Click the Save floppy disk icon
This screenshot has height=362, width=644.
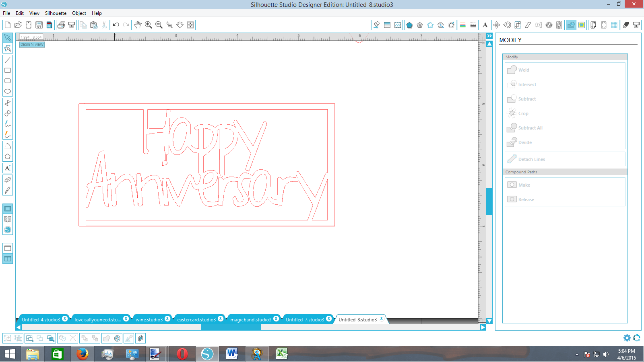tap(39, 25)
